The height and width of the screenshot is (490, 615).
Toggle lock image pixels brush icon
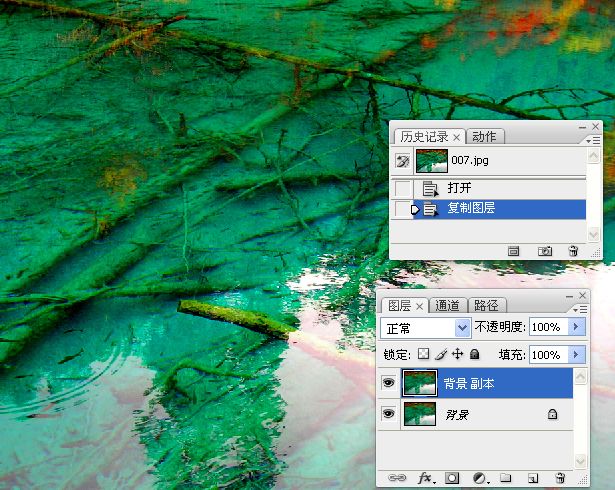point(441,354)
